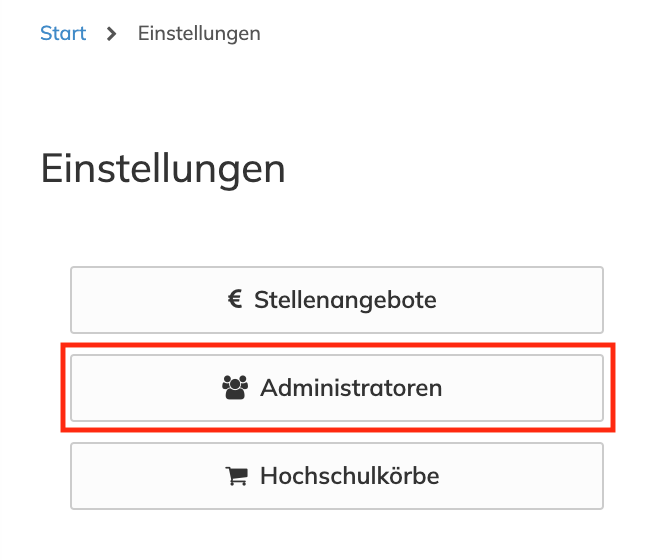Image resolution: width=664 pixels, height=560 pixels.
Task: Open the Hochschulkörbe settings button
Action: [x=337, y=476]
